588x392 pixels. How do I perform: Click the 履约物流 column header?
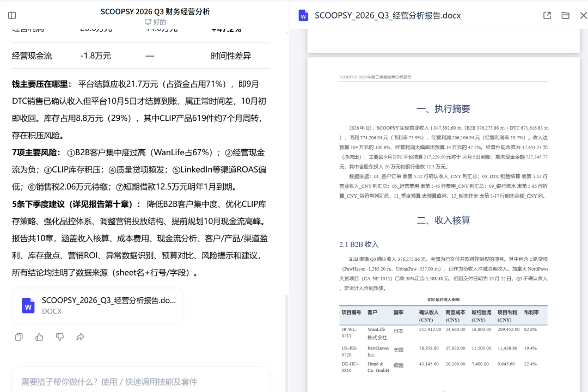click(481, 316)
